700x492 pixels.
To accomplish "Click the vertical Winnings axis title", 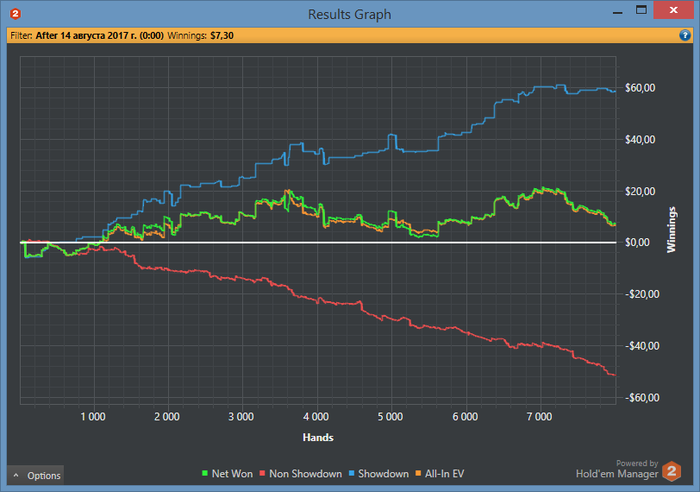I will point(671,230).
